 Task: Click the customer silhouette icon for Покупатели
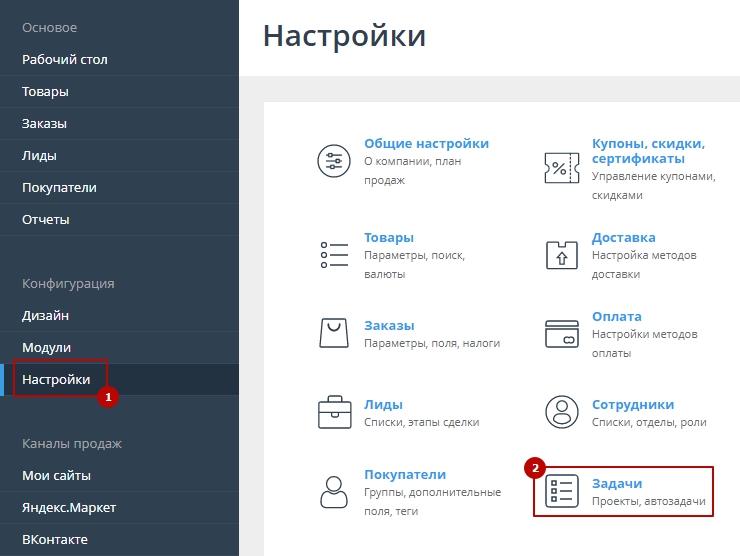point(333,490)
